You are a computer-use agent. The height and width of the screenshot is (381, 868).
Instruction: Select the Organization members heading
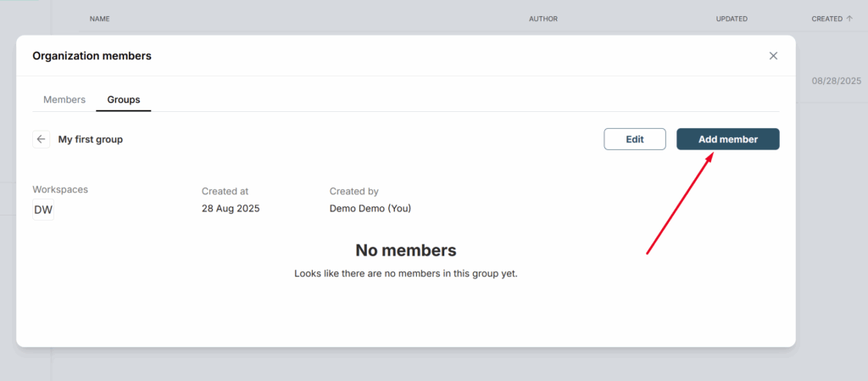tap(92, 56)
